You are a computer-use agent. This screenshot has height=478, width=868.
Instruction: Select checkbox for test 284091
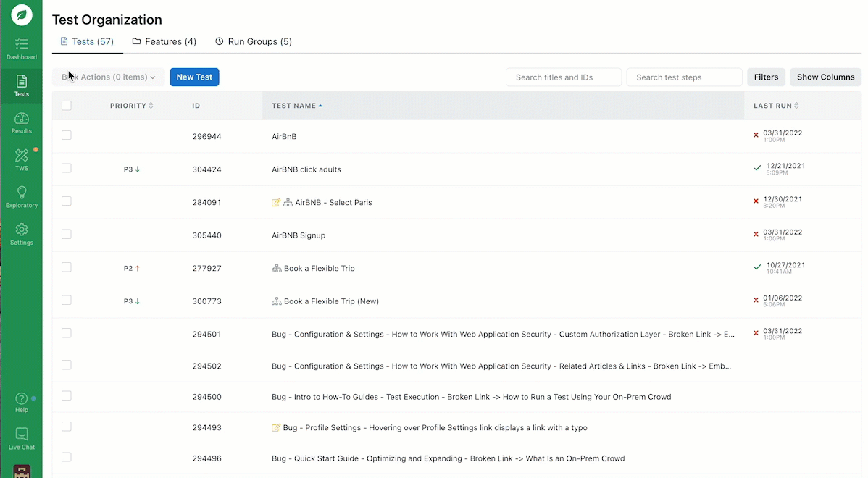coord(67,201)
